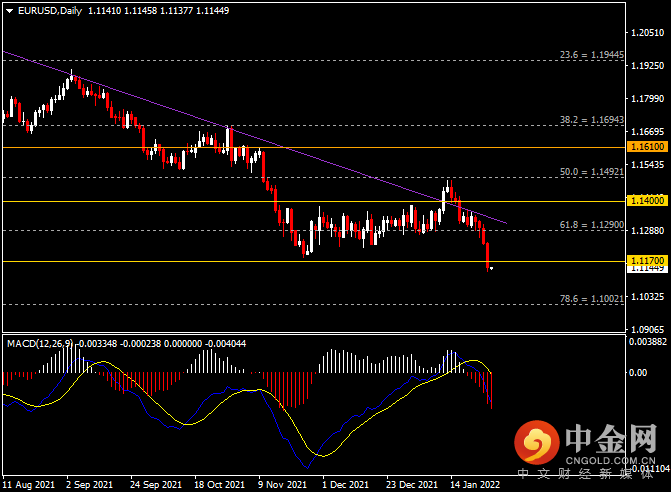Click the MACD zero level 0.00 label

click(638, 373)
